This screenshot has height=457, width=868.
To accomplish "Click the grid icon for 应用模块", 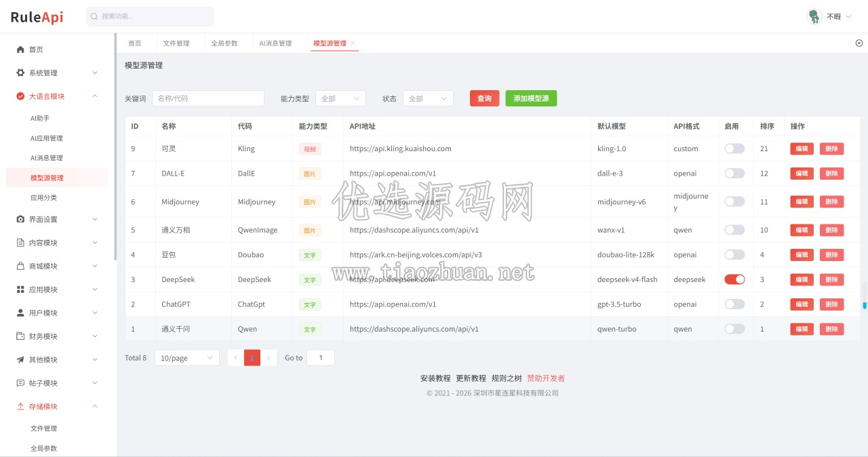I will pos(20,290).
